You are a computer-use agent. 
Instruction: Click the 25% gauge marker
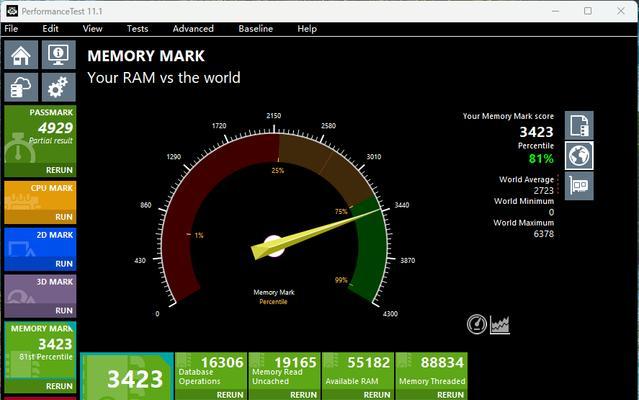pos(278,170)
